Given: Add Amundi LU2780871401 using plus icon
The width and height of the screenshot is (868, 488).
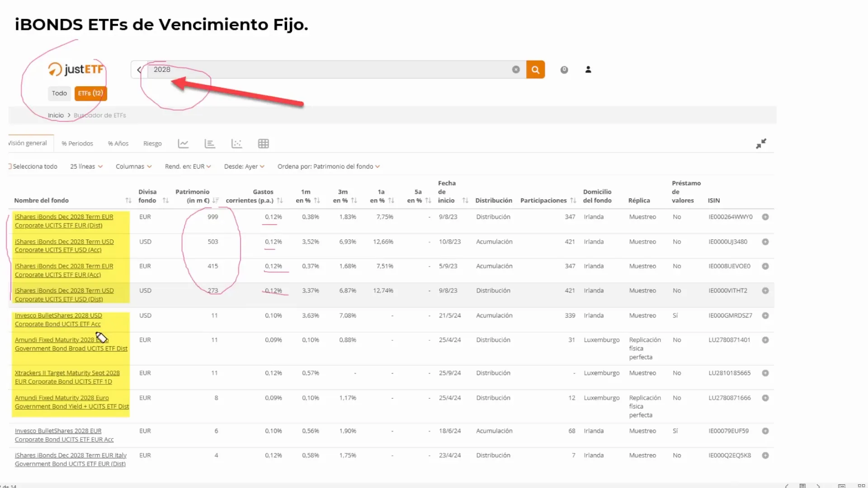Looking at the screenshot, I should tap(765, 340).
